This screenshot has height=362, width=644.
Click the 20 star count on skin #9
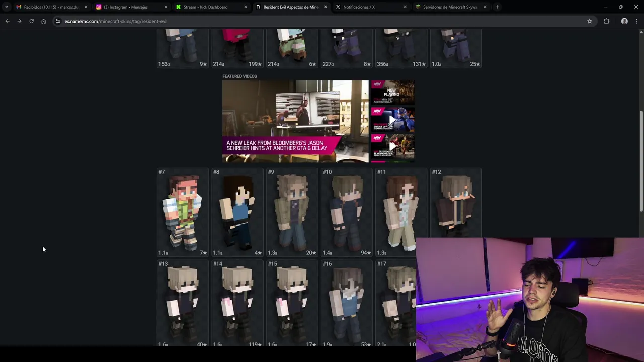point(311,253)
